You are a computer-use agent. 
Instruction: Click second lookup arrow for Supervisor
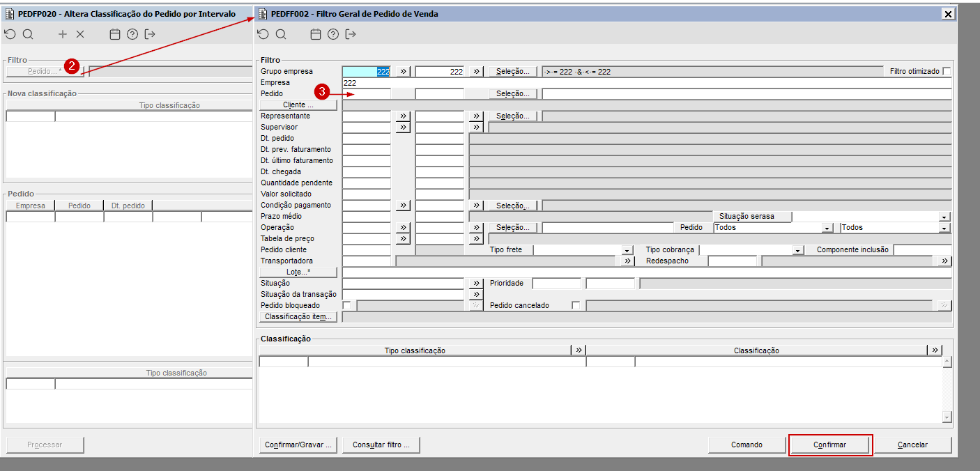coord(476,127)
